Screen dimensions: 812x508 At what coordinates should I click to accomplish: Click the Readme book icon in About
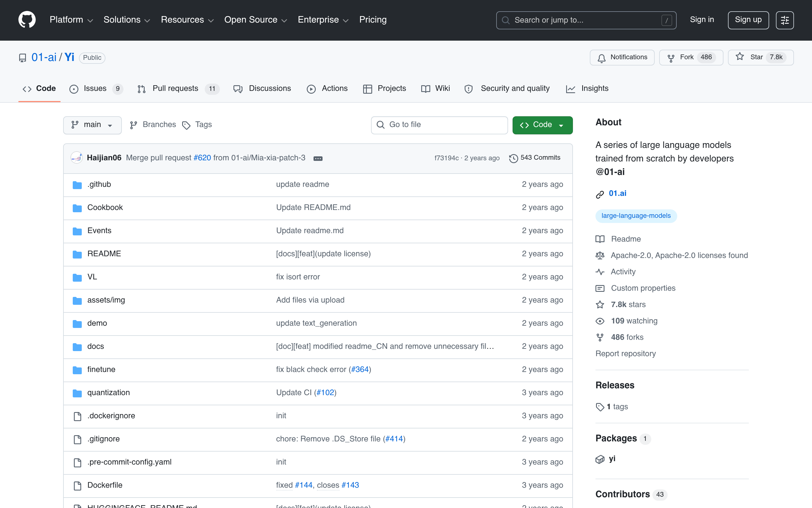pos(600,239)
